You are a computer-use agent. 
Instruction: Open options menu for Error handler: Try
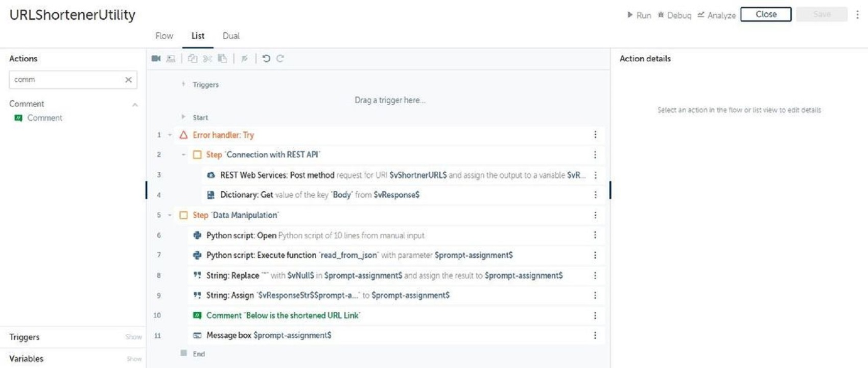(595, 134)
